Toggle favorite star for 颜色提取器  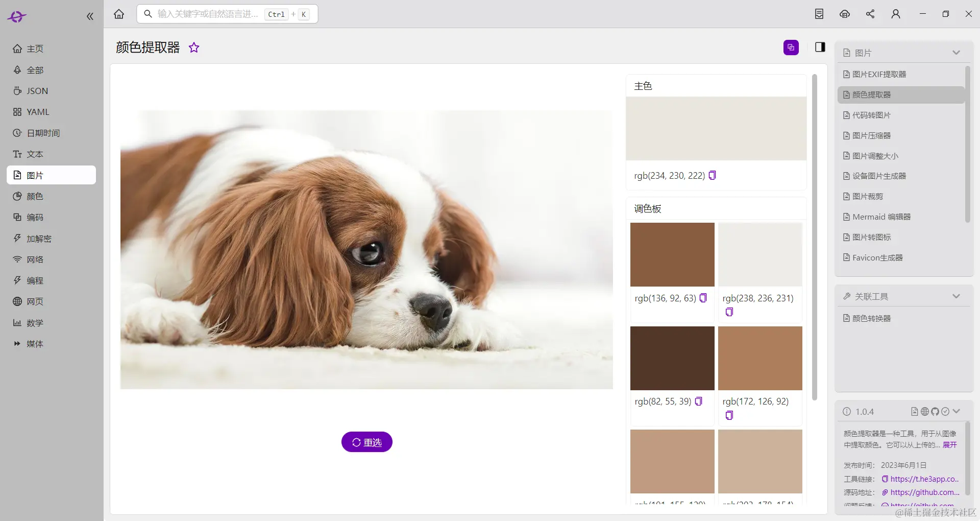[x=194, y=48]
